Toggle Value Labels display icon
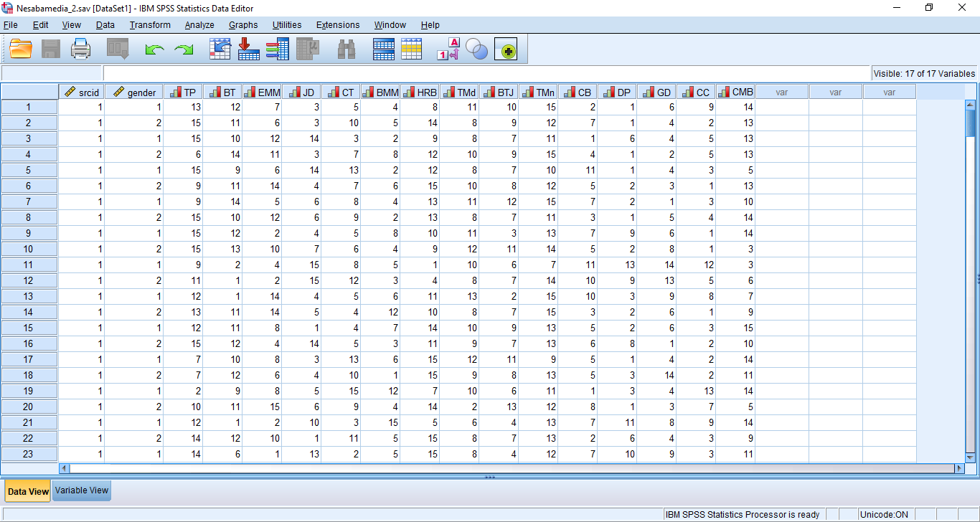 click(448, 49)
